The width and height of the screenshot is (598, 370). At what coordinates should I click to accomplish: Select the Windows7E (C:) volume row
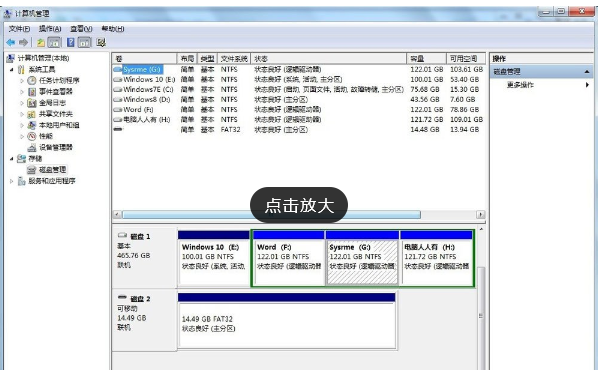298,89
